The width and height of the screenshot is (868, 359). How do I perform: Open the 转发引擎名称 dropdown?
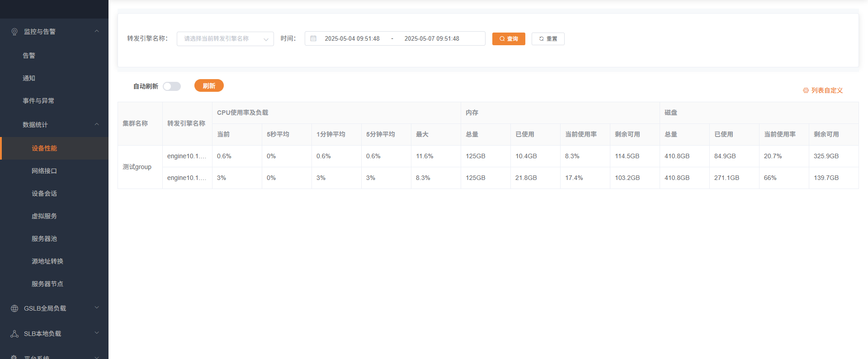pos(225,39)
